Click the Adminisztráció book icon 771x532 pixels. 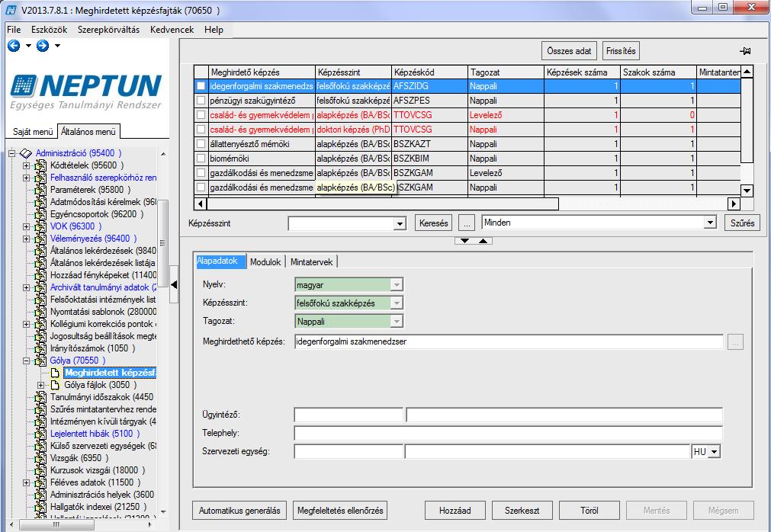click(26, 154)
